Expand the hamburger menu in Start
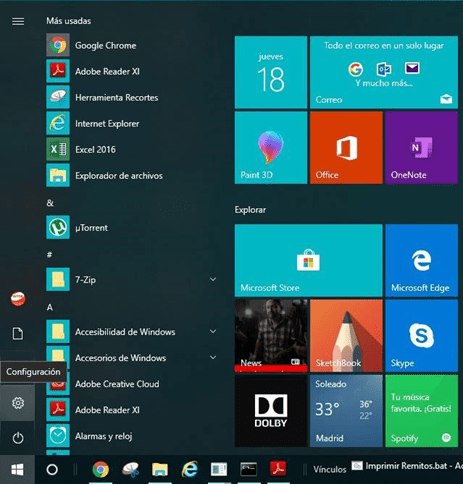This screenshot has height=484, width=463. click(x=18, y=21)
